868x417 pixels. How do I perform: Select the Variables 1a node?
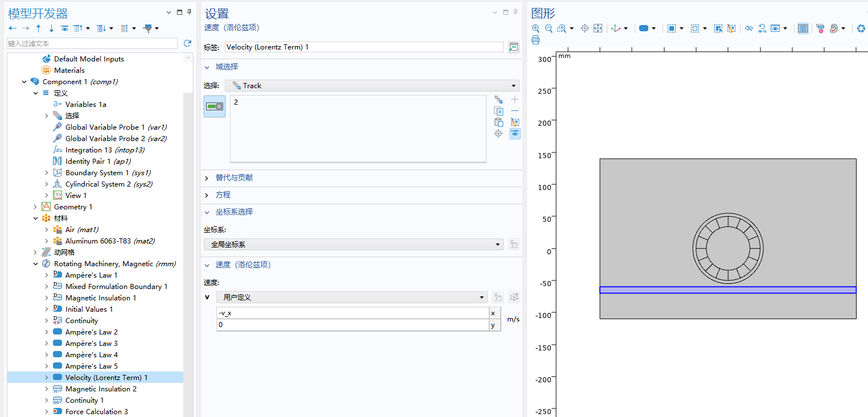86,104
